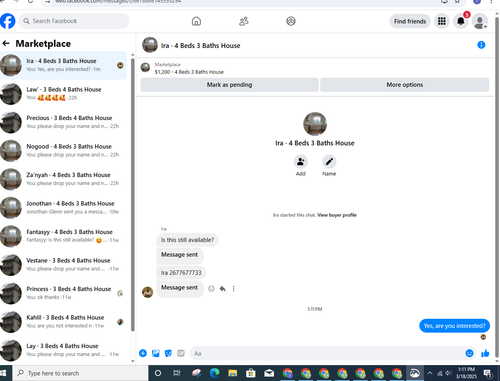
Task: Open Nogood - 4 Beds 3 Baths House chat
Action: (x=63, y=151)
